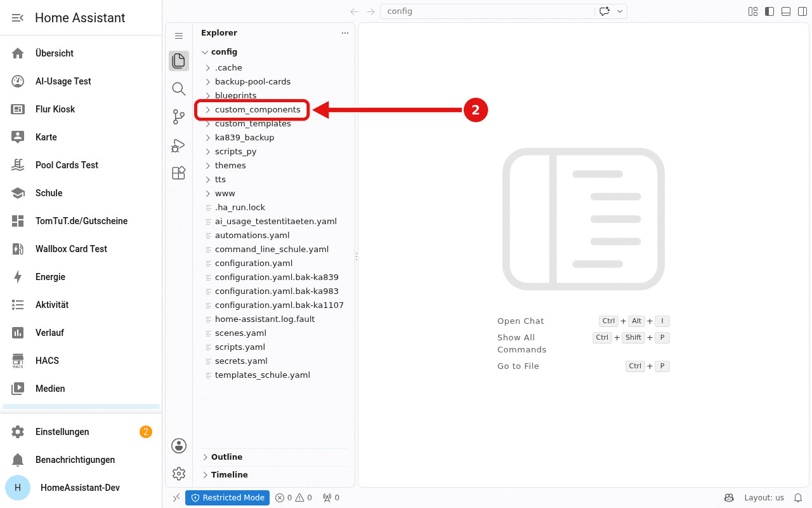Open the Source Control view icon
The height and width of the screenshot is (508, 812).
[179, 117]
